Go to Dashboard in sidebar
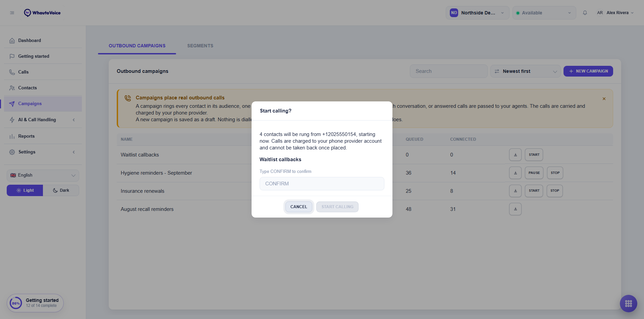This screenshot has height=319, width=644. [x=43, y=40]
